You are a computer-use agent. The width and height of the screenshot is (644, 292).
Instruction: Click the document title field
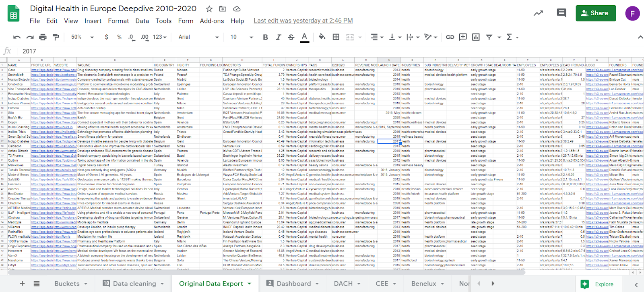[x=113, y=8]
